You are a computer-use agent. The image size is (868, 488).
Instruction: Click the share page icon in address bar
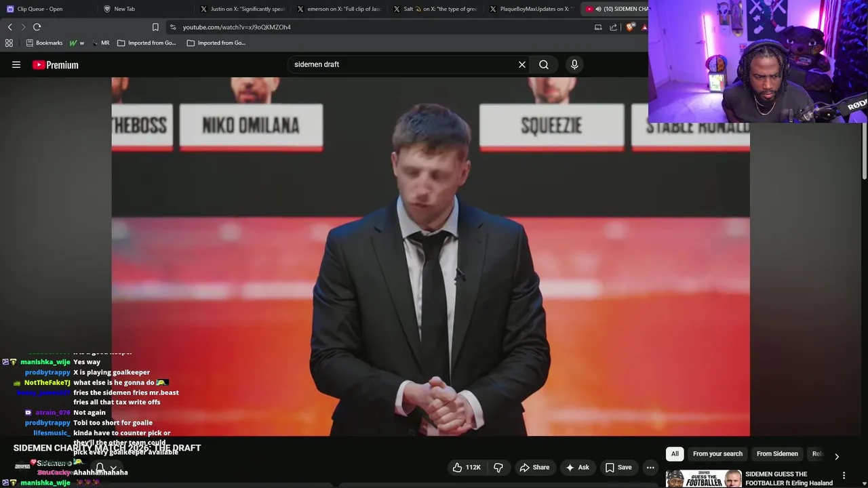614,27
